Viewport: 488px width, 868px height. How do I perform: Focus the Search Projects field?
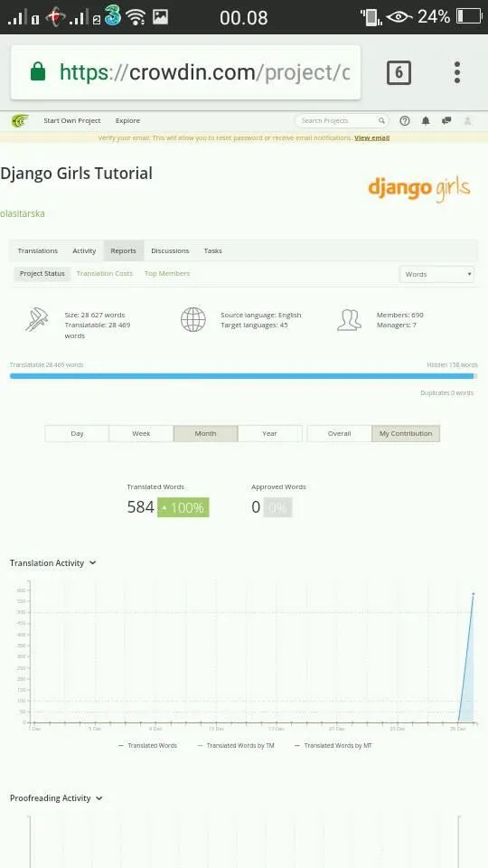click(342, 120)
